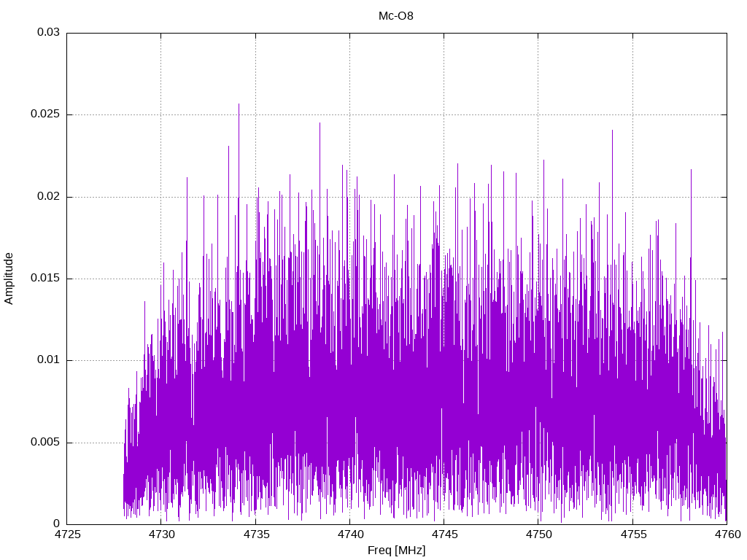Click the 4745 x-axis tick label
The height and width of the screenshot is (560, 747).
(445, 534)
